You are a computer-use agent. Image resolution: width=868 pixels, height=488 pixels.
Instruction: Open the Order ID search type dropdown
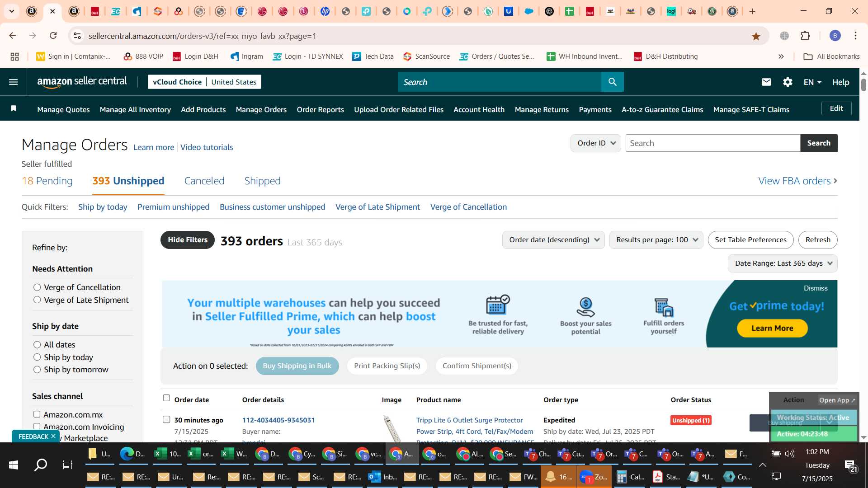pos(596,143)
